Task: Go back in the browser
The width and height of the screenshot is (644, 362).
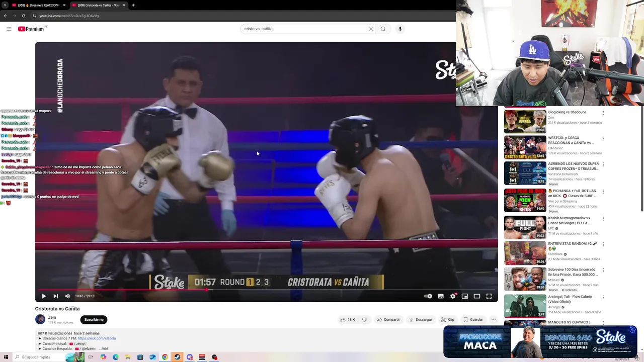Action: 6,16
